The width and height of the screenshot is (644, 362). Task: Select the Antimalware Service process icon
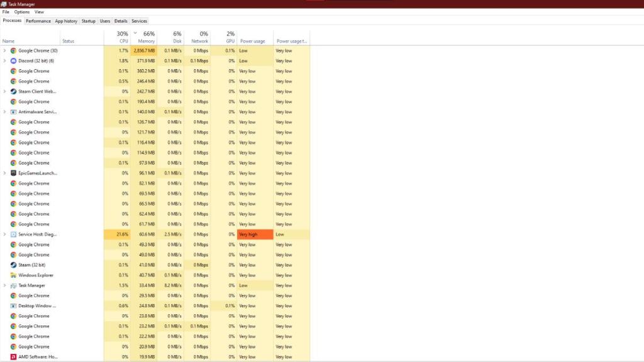pyautogui.click(x=14, y=111)
